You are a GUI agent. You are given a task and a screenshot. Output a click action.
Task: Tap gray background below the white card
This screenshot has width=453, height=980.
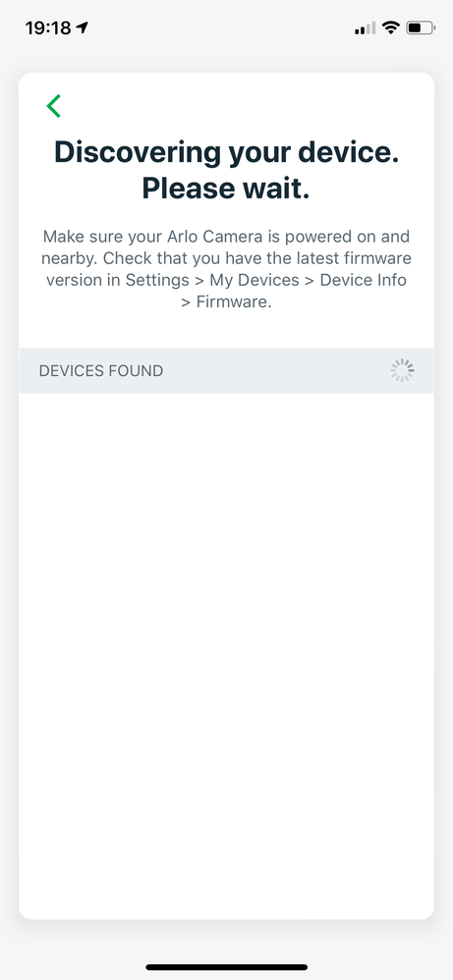226,941
